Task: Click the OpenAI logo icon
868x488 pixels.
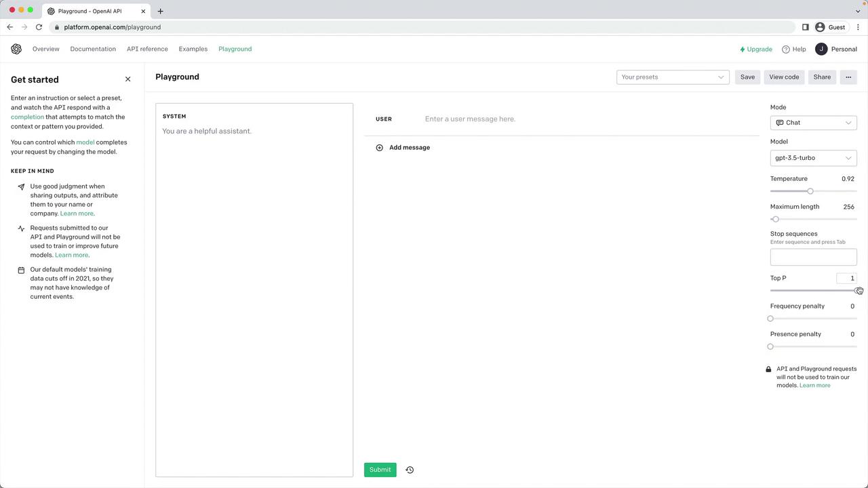Action: [x=16, y=49]
